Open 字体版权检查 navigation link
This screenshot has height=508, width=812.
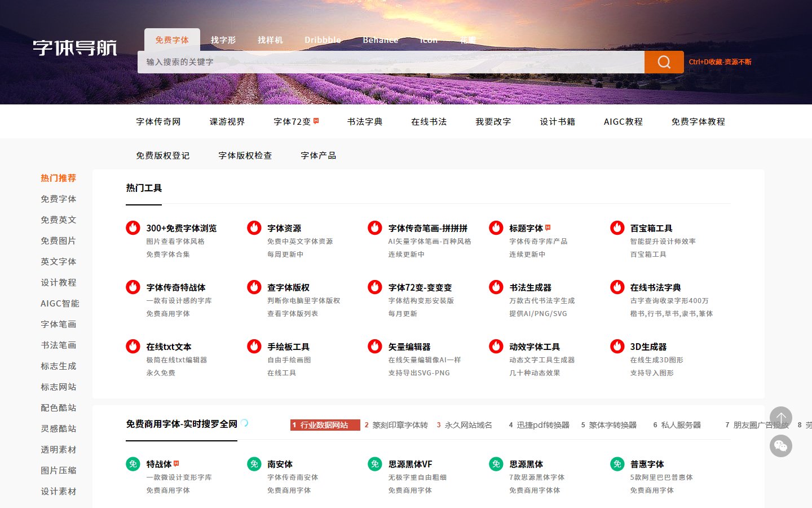[x=245, y=155]
